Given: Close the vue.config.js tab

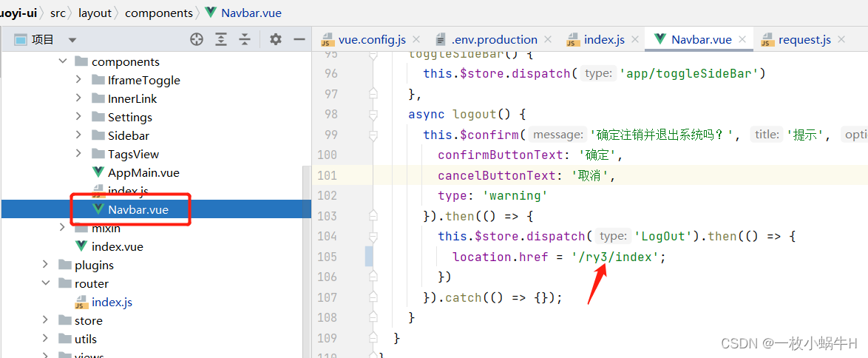Looking at the screenshot, I should (x=417, y=39).
